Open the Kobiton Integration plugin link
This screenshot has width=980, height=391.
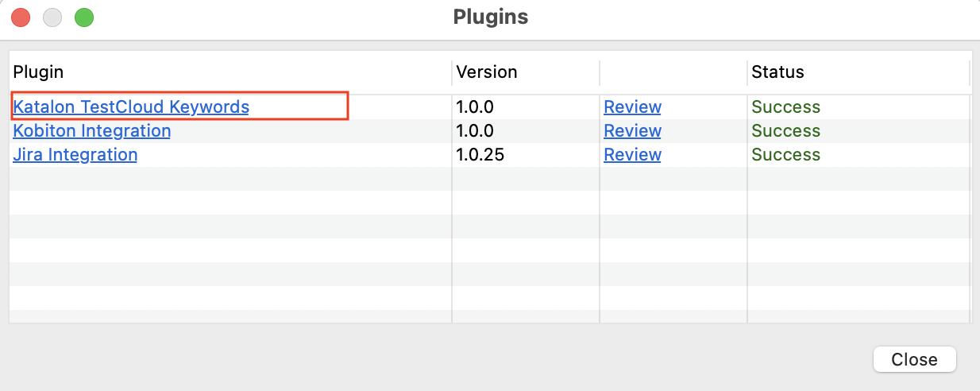click(x=92, y=130)
